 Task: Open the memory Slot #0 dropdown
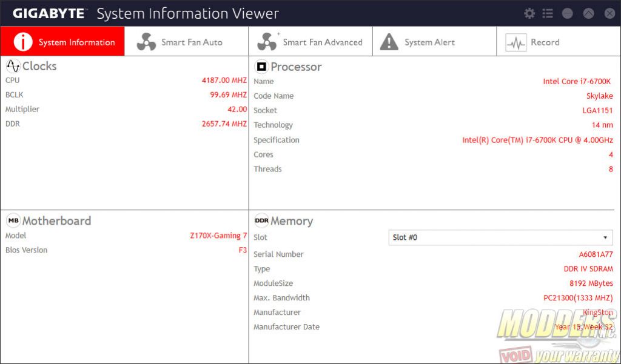point(500,237)
